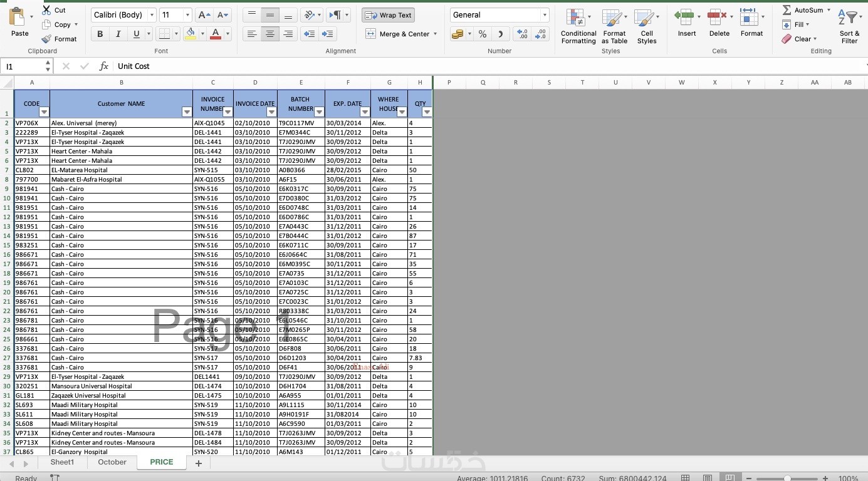Increase font size with the larger A icon
Screen dimensions: 868x481
[x=204, y=15]
